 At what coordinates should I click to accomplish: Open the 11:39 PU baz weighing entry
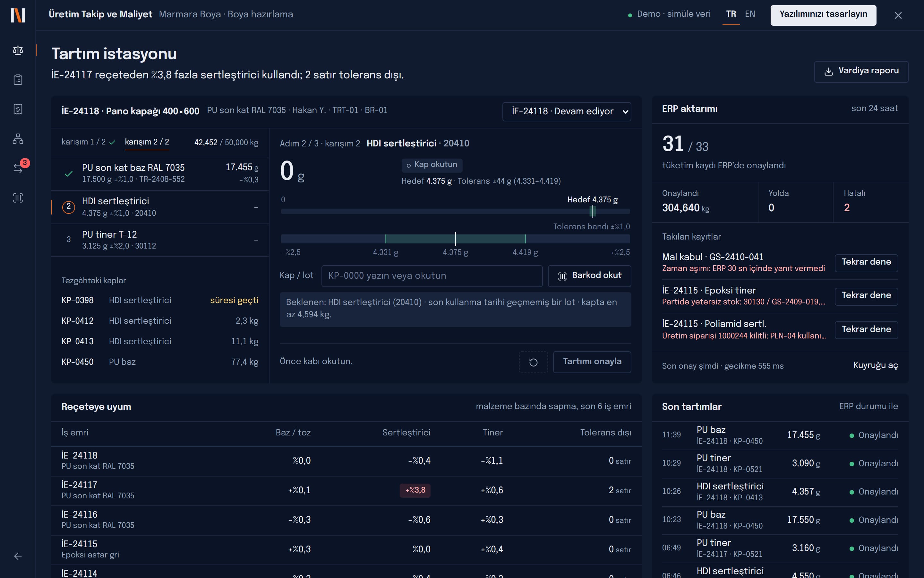click(x=780, y=435)
